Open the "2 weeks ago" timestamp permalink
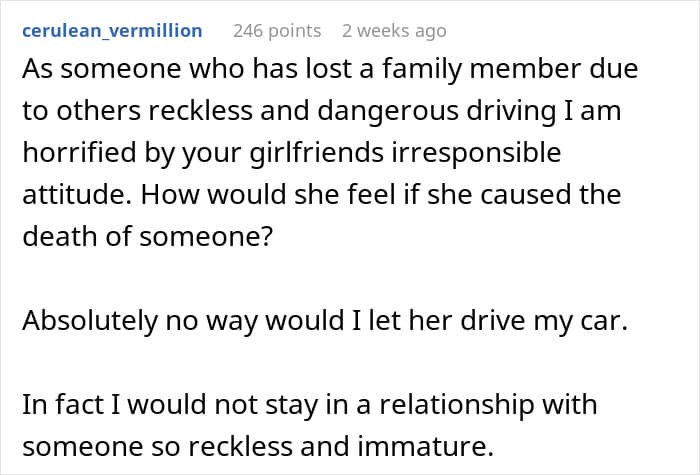This screenshot has width=700, height=475. pos(393,31)
